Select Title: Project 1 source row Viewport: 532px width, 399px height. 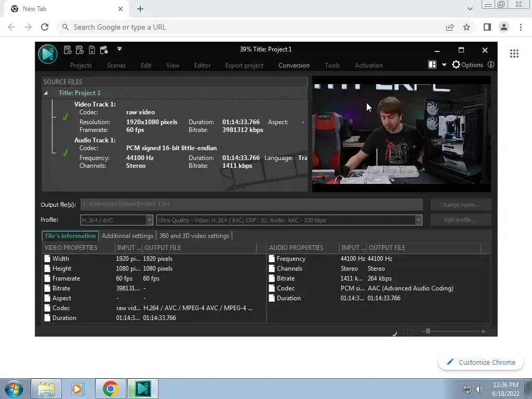coord(175,93)
